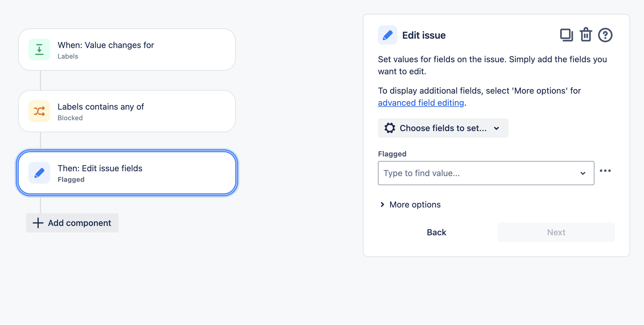Click the Back button
The width and height of the screenshot is (644, 325).
(x=436, y=232)
